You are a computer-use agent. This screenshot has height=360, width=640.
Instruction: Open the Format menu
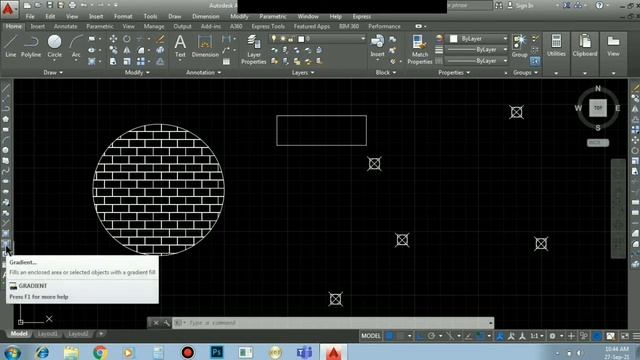click(x=123, y=16)
